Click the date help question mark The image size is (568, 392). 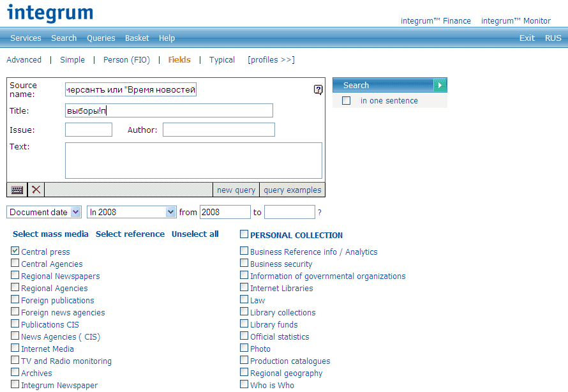320,213
